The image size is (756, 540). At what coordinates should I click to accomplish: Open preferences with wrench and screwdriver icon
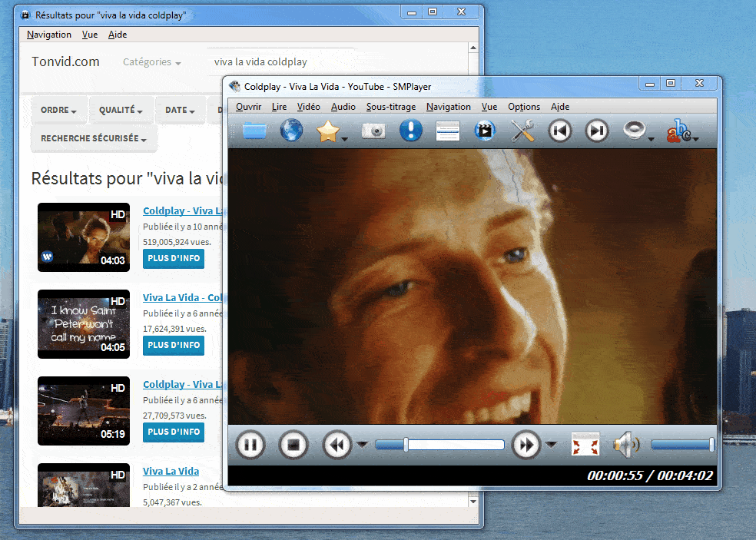coord(522,131)
